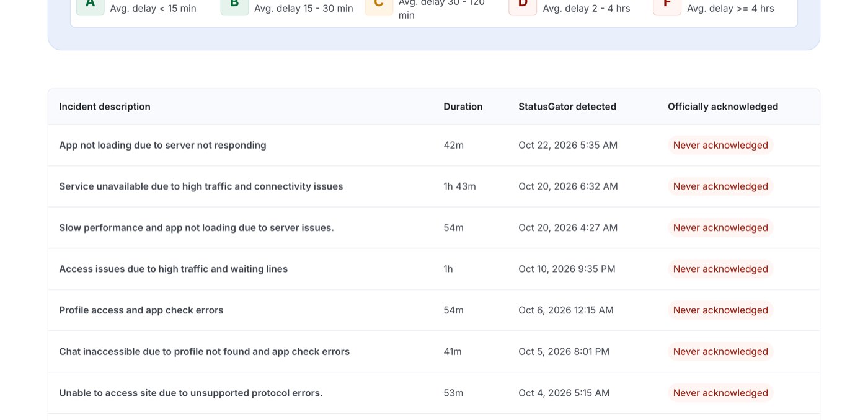Click the 'StatusGator detected' column header
The height and width of the screenshot is (420, 868).
point(567,107)
